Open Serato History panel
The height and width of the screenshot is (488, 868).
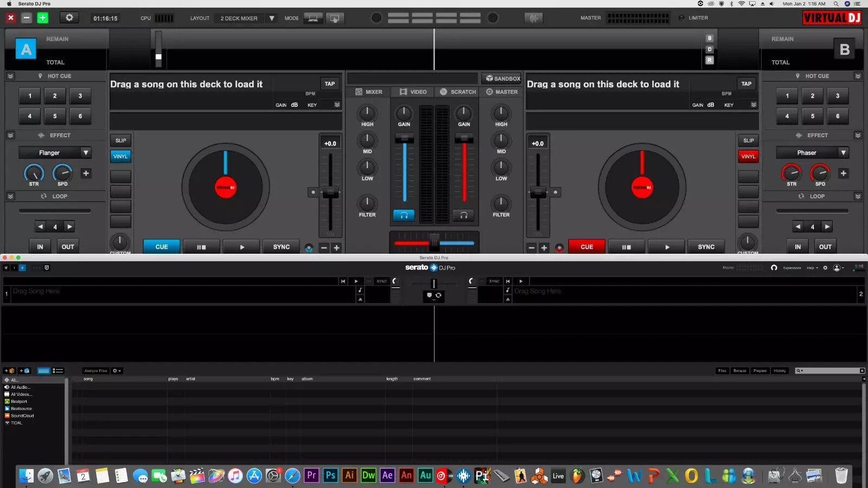pos(780,371)
